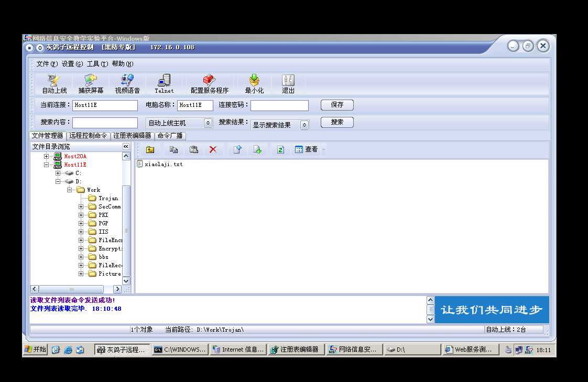This screenshot has height=382, width=588.
Task: Switch to Web服务测 taskbar item
Action: [x=471, y=350]
